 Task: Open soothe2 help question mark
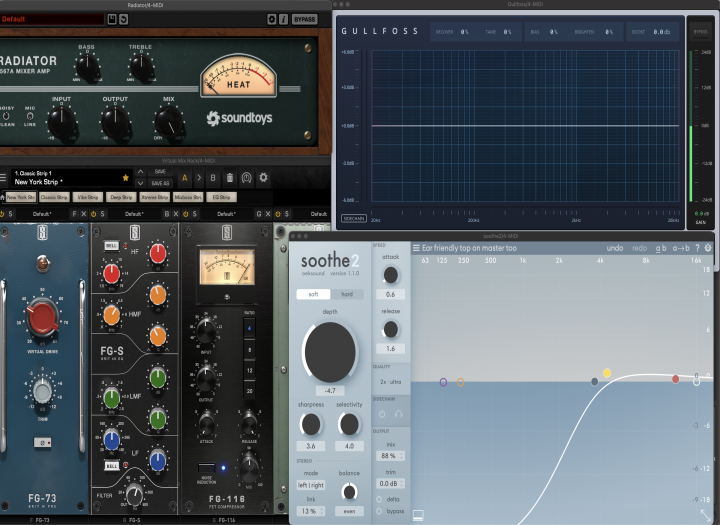[x=697, y=248]
